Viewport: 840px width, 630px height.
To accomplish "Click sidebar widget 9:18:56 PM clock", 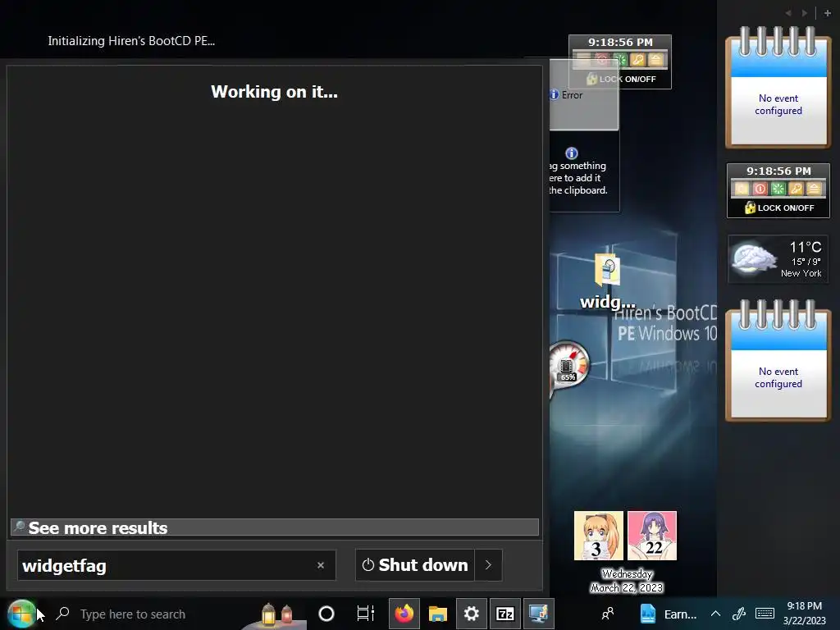I will (x=778, y=171).
